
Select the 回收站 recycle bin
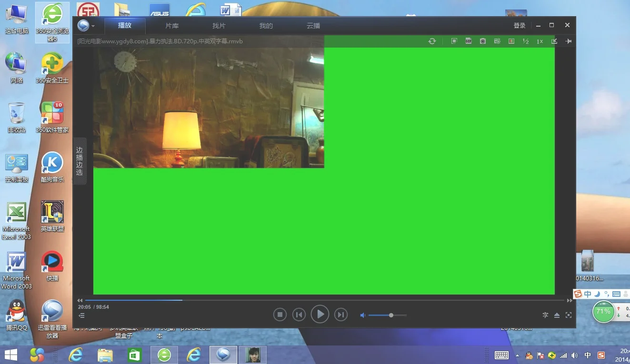(x=17, y=118)
